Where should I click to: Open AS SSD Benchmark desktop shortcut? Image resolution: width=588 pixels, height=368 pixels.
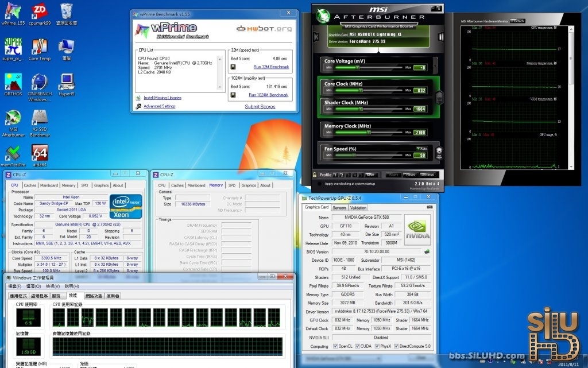tap(40, 118)
